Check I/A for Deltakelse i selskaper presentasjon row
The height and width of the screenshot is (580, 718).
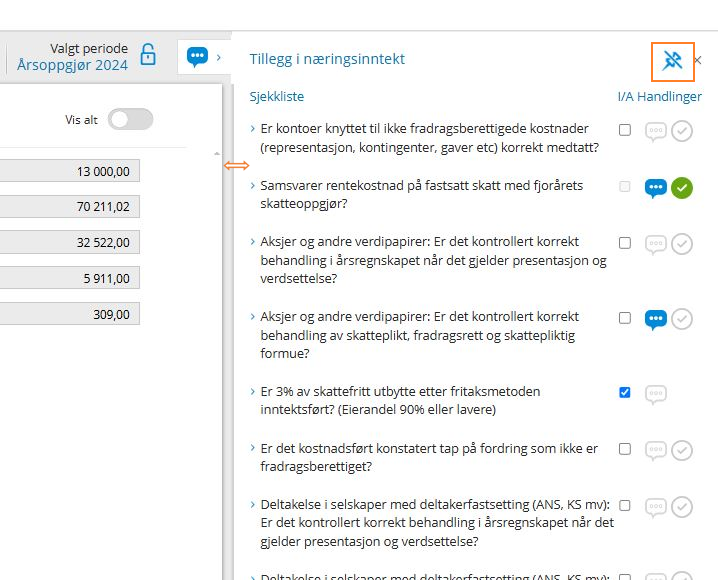pos(625,505)
